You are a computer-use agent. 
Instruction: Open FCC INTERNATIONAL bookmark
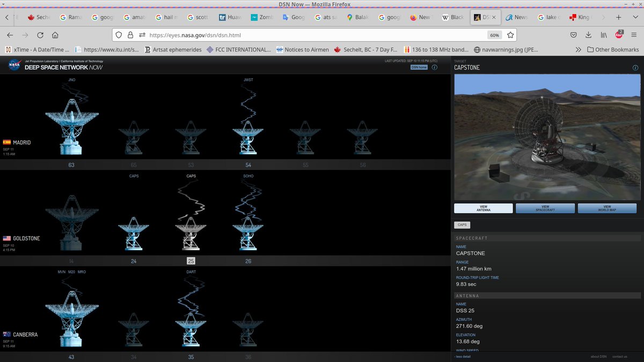(238, 49)
